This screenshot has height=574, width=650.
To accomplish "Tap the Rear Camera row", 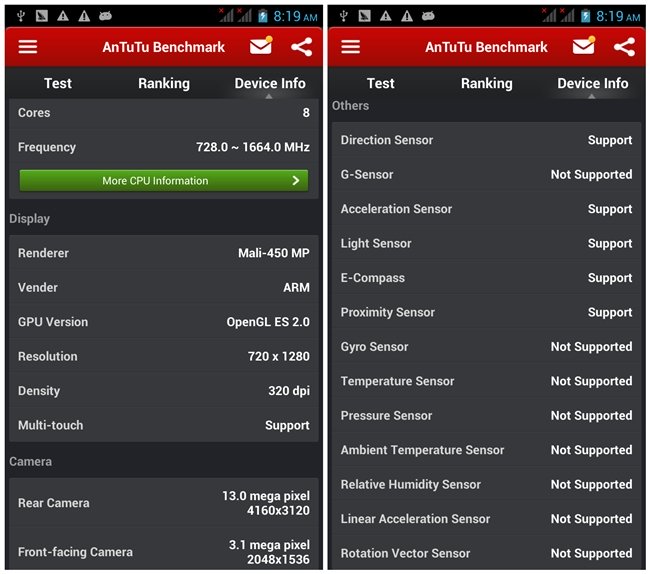I will 164,503.
